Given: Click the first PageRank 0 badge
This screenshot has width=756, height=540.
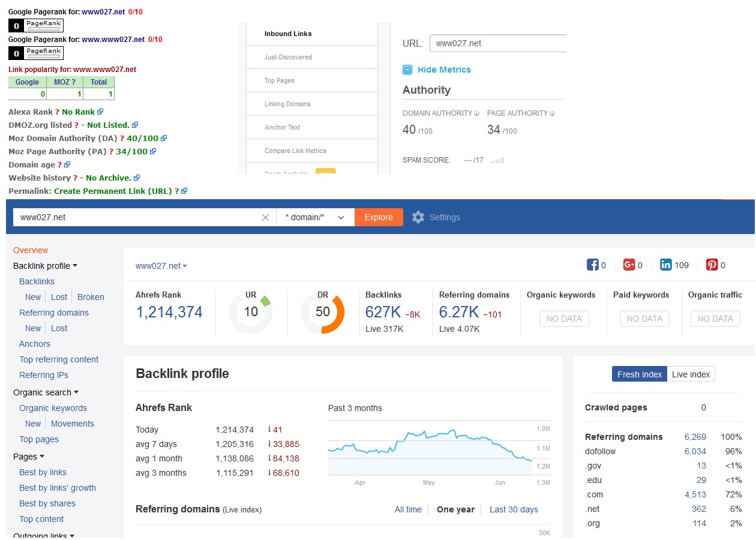Looking at the screenshot, I should tap(35, 26).
